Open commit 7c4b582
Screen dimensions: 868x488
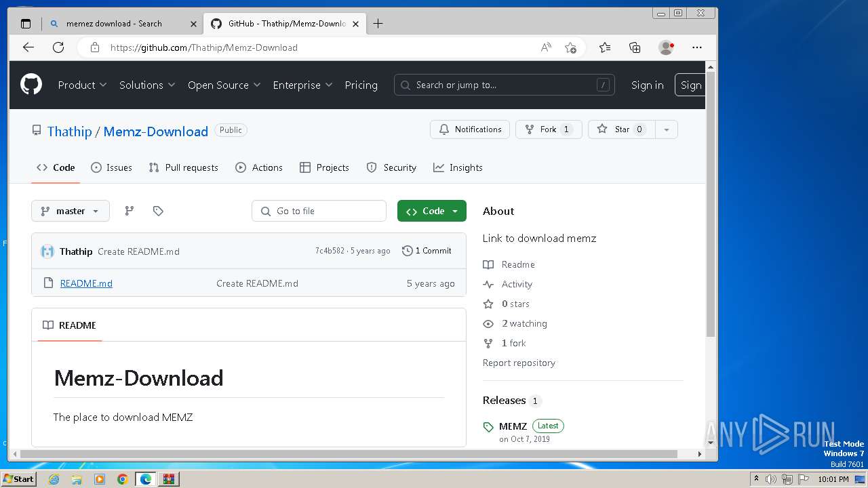point(330,251)
